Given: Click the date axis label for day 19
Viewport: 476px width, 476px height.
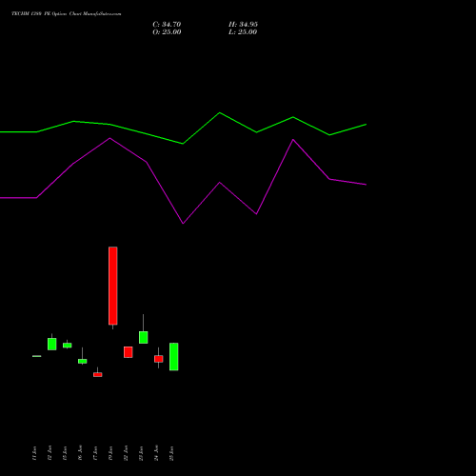Looking at the screenshot, I should 110,453.
